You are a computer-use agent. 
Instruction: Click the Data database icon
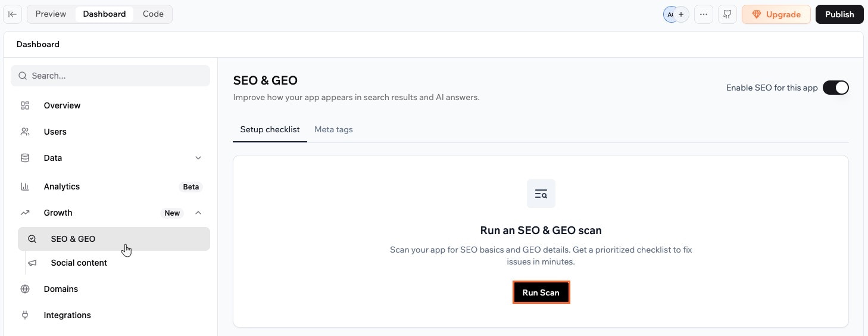[25, 158]
